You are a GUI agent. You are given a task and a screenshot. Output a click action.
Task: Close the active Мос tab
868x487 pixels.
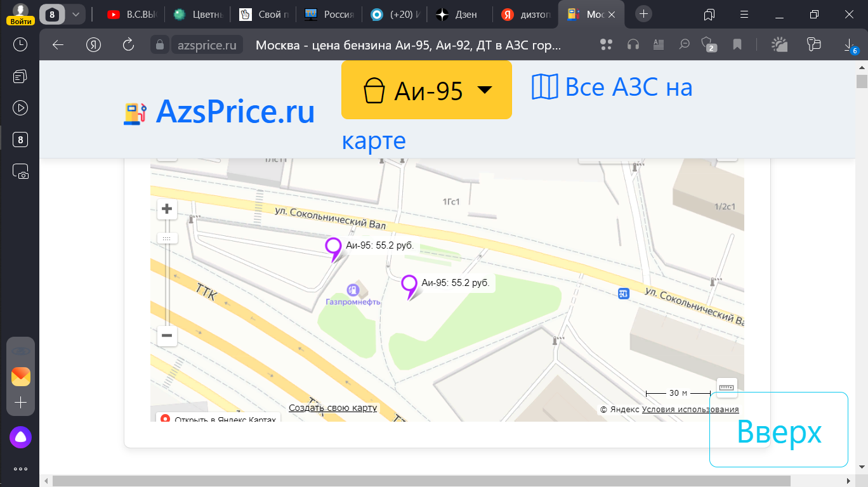[613, 14]
